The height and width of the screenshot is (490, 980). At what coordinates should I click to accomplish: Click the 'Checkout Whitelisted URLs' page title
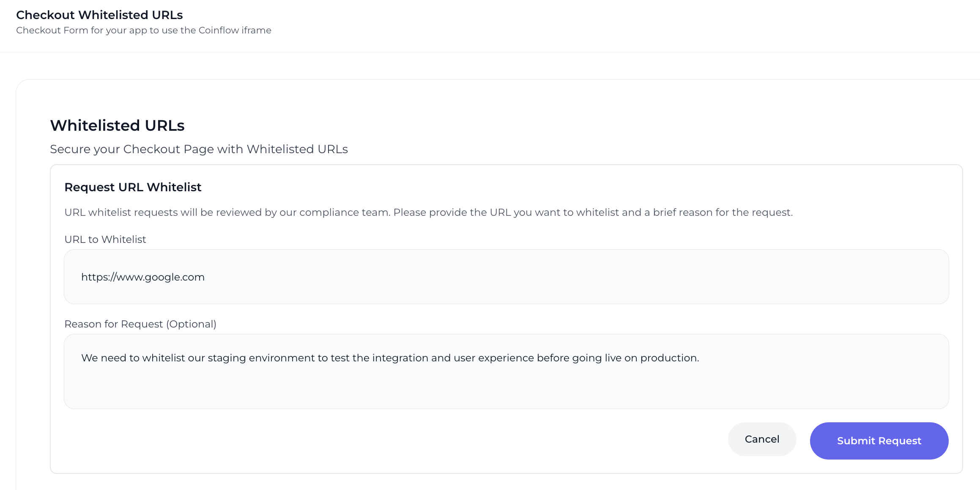pyautogui.click(x=99, y=15)
